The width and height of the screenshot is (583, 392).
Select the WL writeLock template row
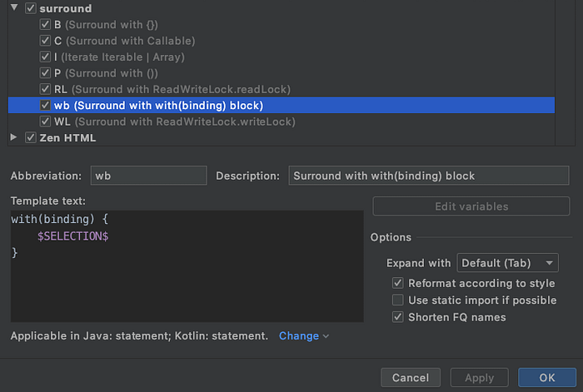[x=174, y=122]
